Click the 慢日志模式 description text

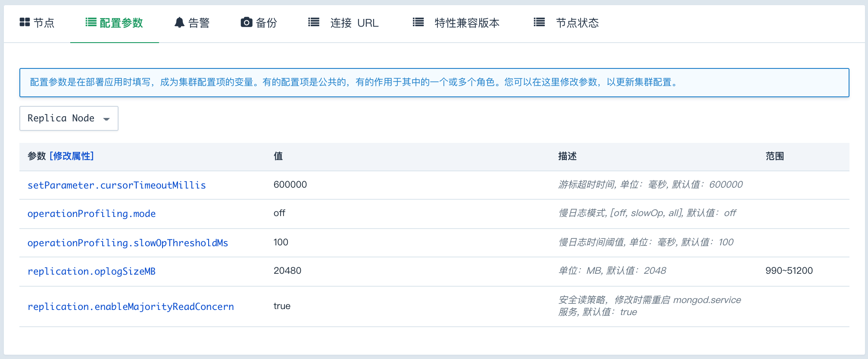tap(647, 213)
